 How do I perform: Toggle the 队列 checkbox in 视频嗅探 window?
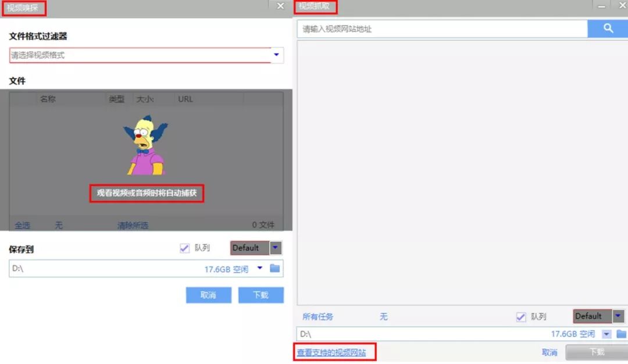(184, 248)
